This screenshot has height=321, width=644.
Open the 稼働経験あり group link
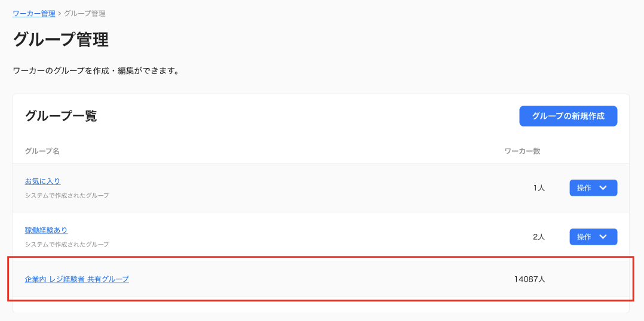[47, 230]
